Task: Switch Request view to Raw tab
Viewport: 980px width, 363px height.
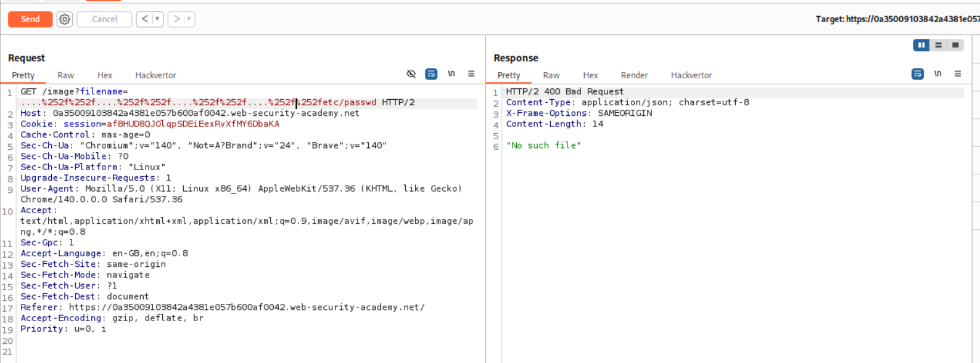Action: [65, 75]
